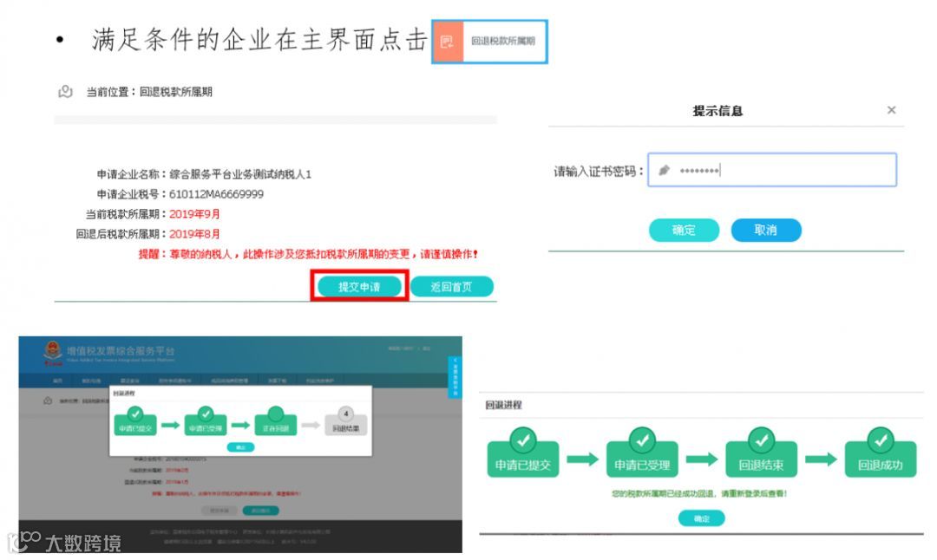The width and height of the screenshot is (937, 560).
Task: Click the 申请已提交 step in small 回退进程 popup
Action: (135, 422)
